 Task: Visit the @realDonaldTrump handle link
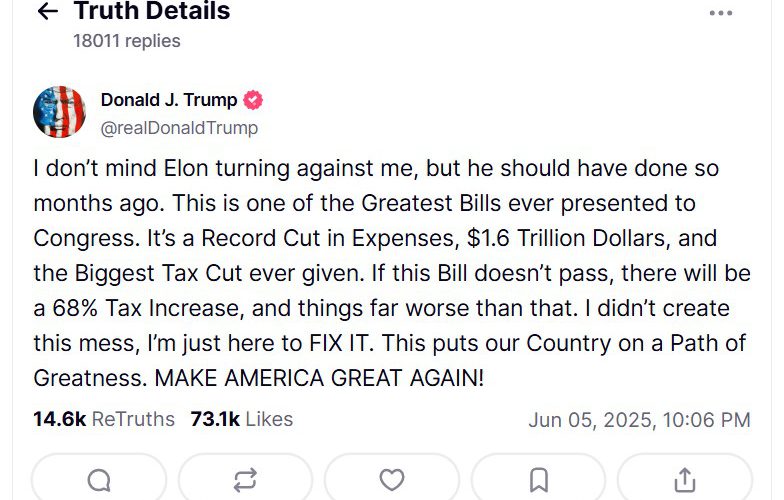click(180, 128)
